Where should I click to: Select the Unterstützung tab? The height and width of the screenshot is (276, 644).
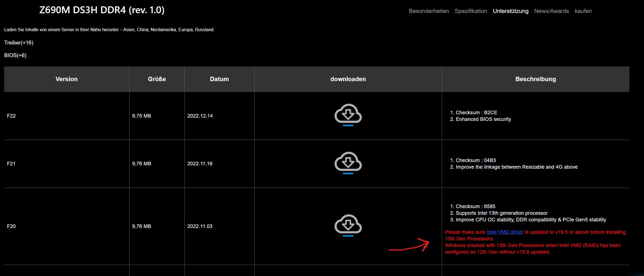(x=511, y=11)
